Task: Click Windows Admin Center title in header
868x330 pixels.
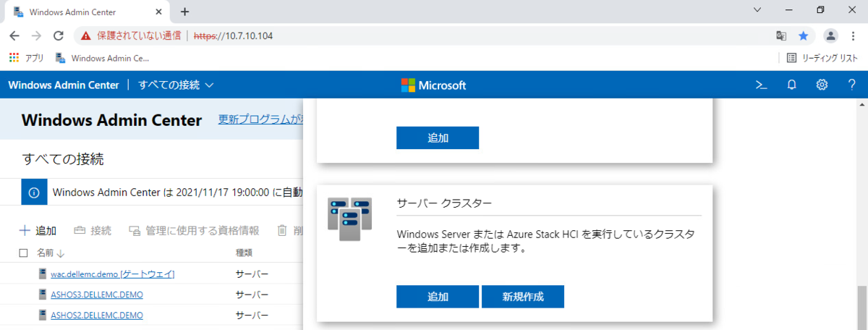Action: 63,85
